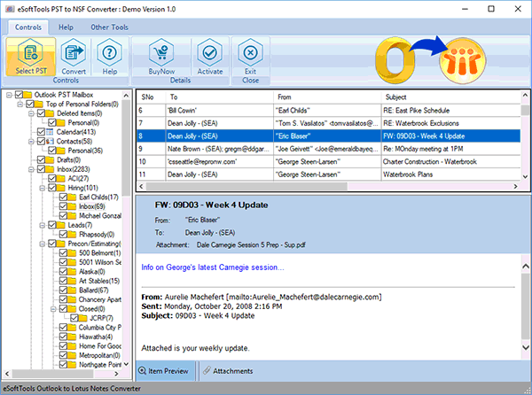The width and height of the screenshot is (532, 395).
Task: Open the Help ribbon tab
Action: click(x=66, y=27)
